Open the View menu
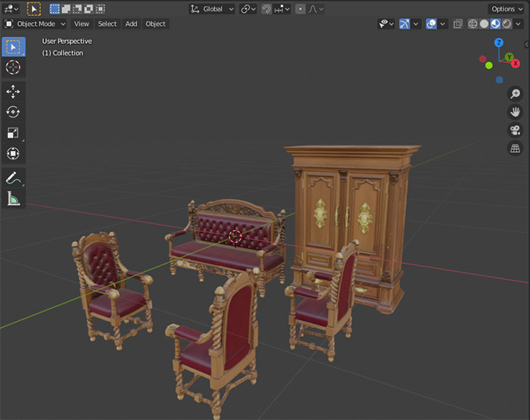 pyautogui.click(x=81, y=23)
